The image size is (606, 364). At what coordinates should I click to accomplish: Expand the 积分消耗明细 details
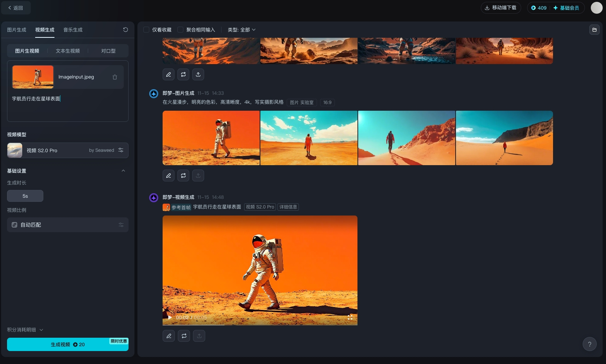[25, 330]
